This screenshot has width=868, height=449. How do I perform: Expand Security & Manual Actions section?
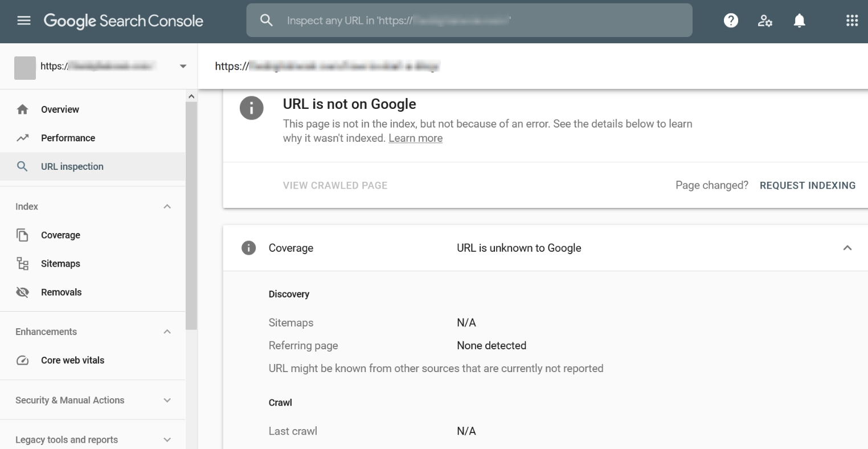[x=167, y=400]
